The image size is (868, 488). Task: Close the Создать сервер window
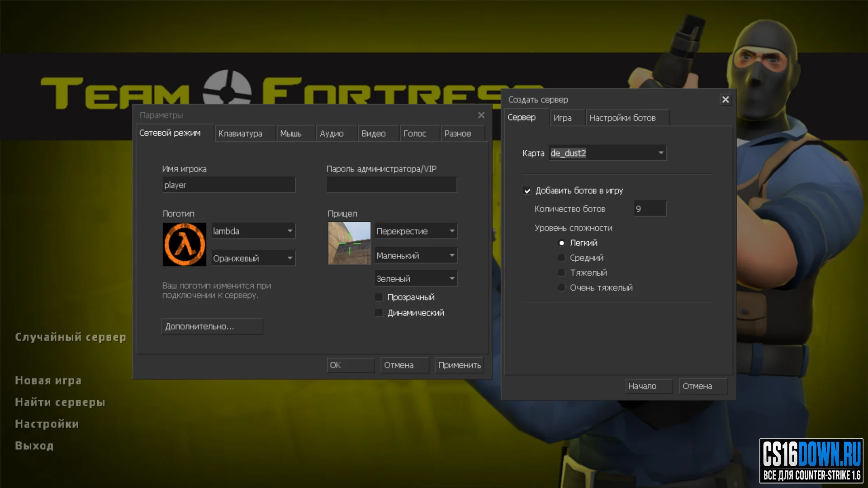coord(726,100)
